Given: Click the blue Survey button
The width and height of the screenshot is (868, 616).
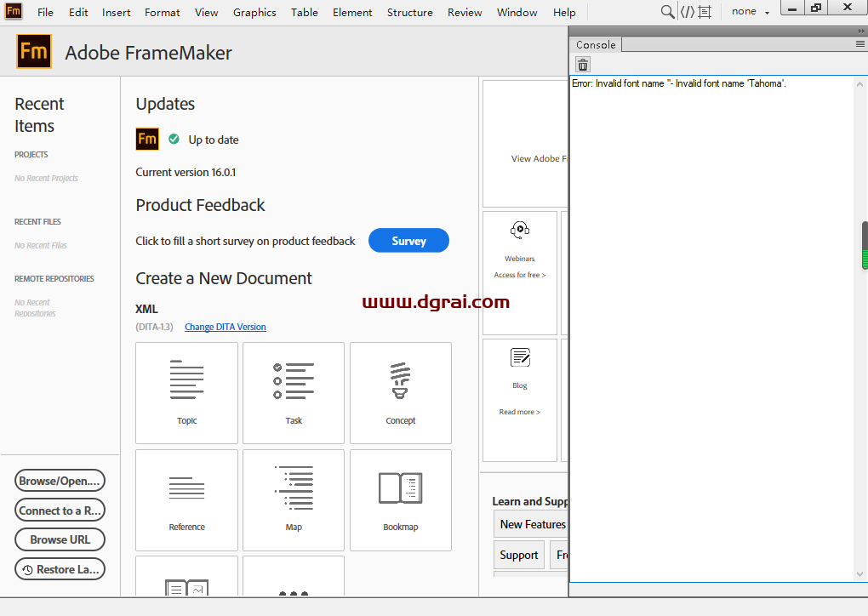Looking at the screenshot, I should tap(408, 240).
